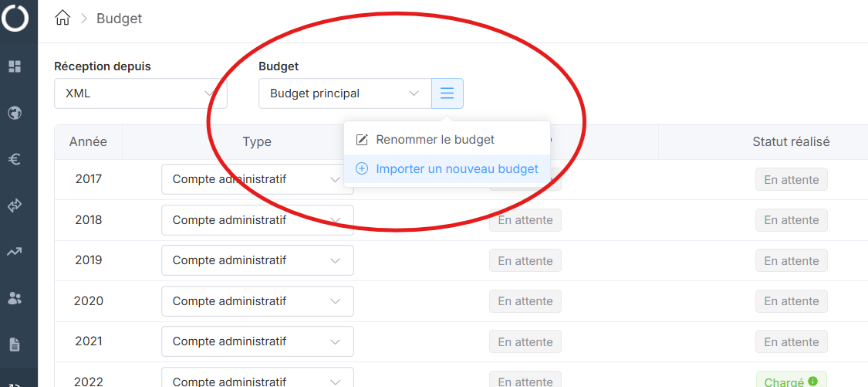Expand the 2019 Compte administratif type dropdown
The height and width of the screenshot is (387, 868).
tap(257, 260)
